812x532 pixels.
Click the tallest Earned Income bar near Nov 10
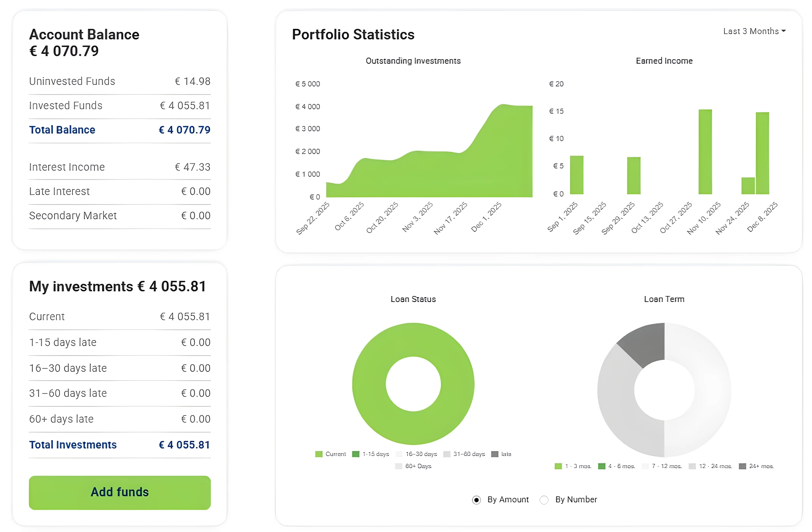[705, 152]
